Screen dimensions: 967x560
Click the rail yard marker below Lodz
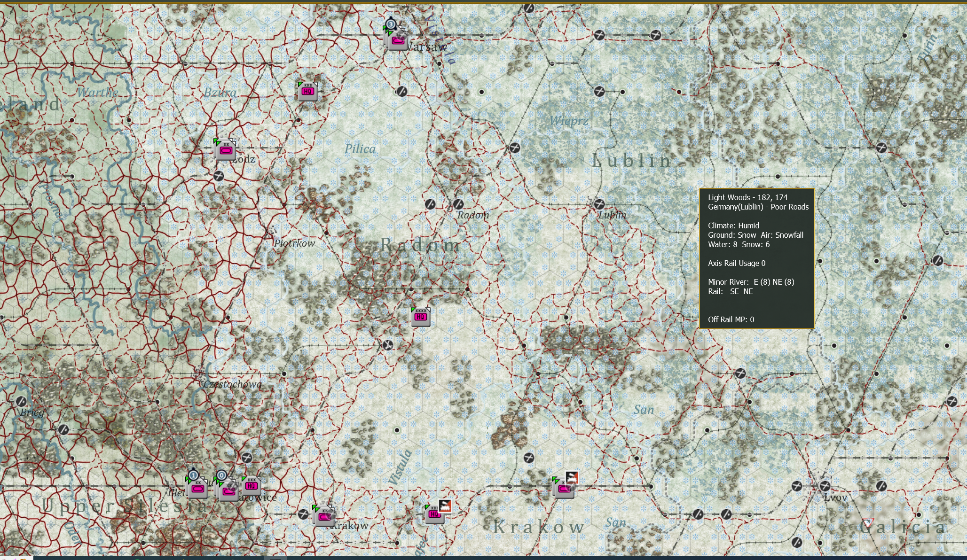[x=219, y=176]
